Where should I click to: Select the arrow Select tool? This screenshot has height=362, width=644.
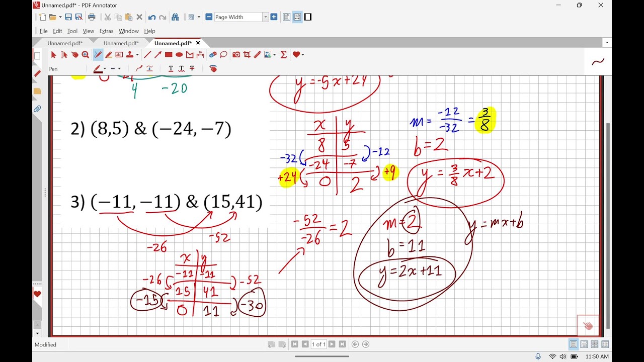[54, 55]
